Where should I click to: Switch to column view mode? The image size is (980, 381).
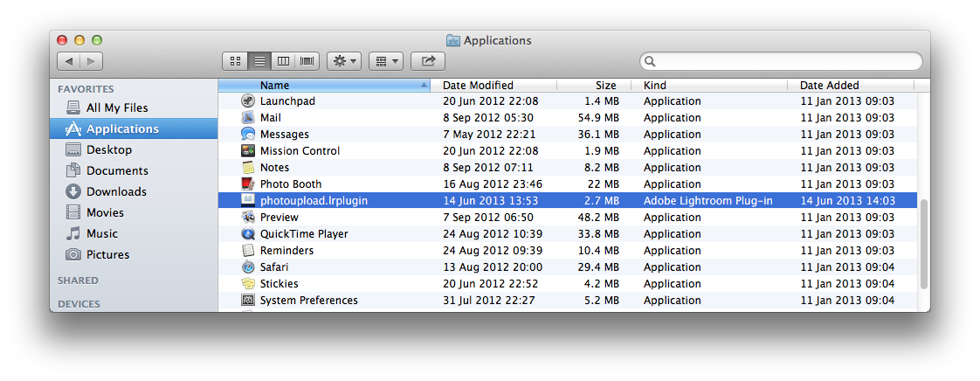pyautogui.click(x=283, y=61)
